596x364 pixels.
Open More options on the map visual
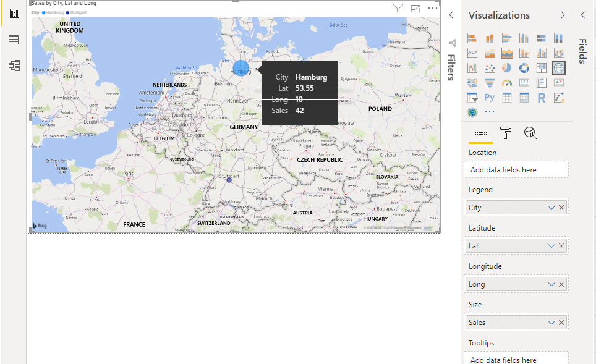(x=433, y=8)
